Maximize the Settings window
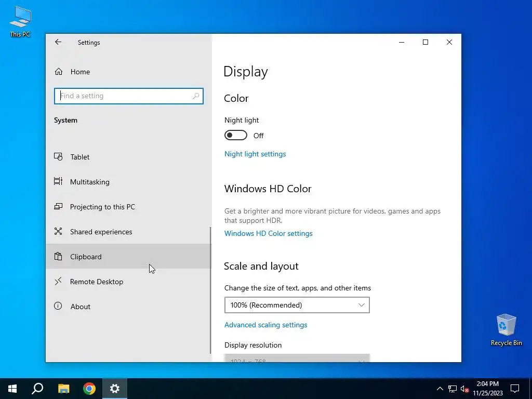This screenshot has width=532, height=399. pos(425,42)
